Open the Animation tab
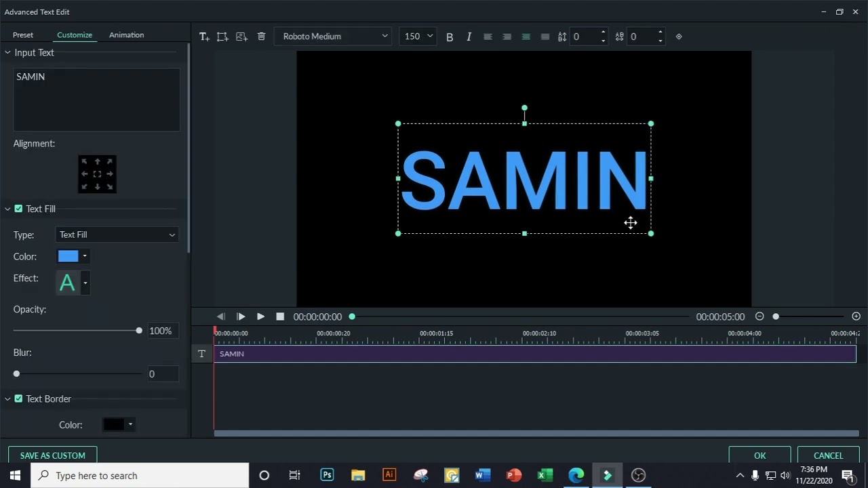This screenshot has height=488, width=868. pyautogui.click(x=126, y=35)
